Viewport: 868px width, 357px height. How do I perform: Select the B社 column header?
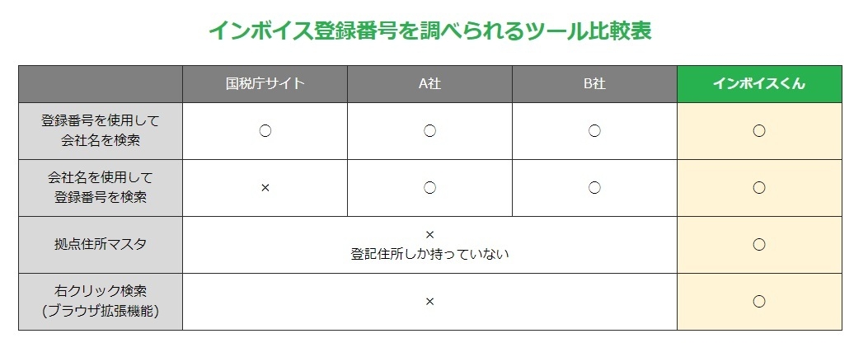pyautogui.click(x=594, y=84)
